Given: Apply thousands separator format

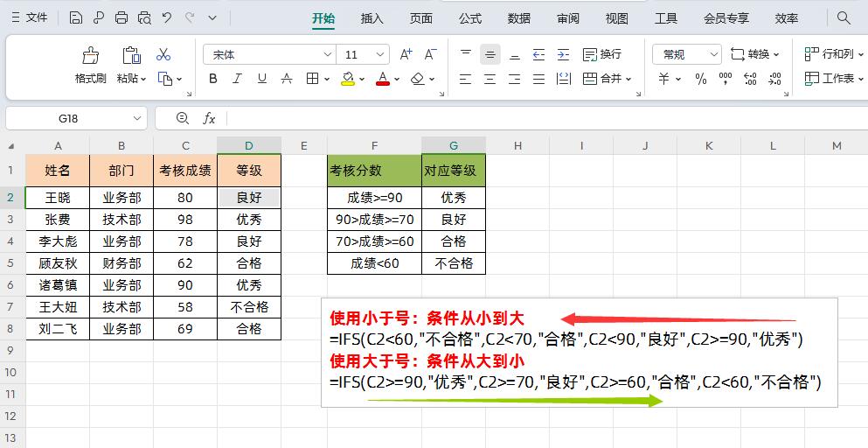Looking at the screenshot, I should point(726,79).
